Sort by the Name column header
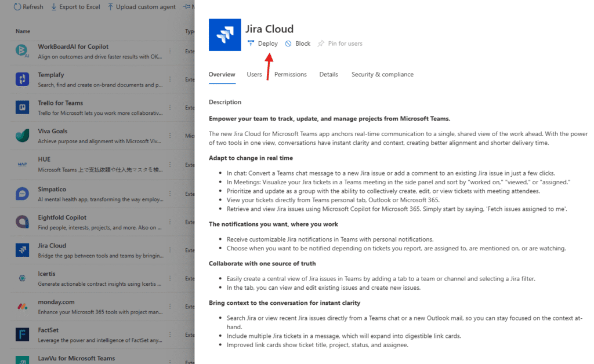This screenshot has width=594, height=364. [x=23, y=31]
